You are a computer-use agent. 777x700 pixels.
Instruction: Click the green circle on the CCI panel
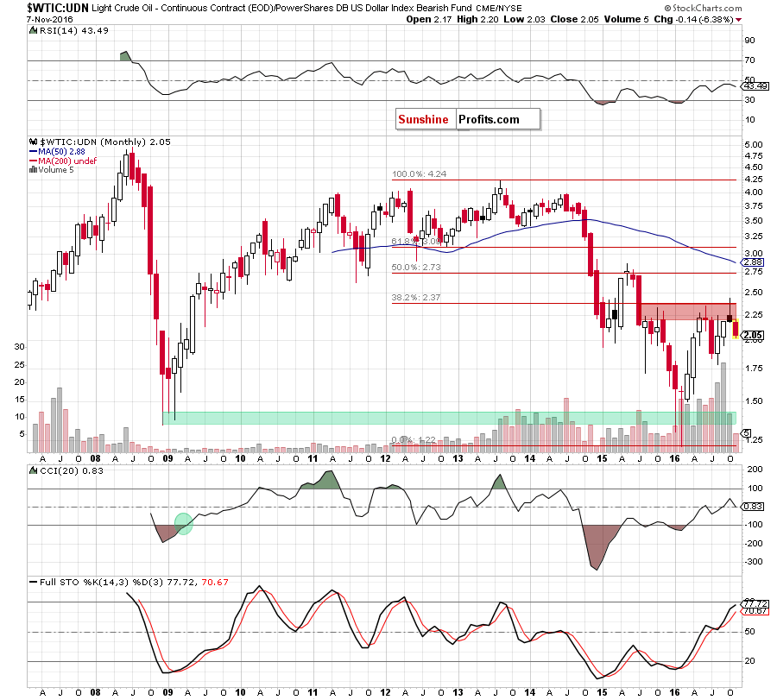point(183,524)
